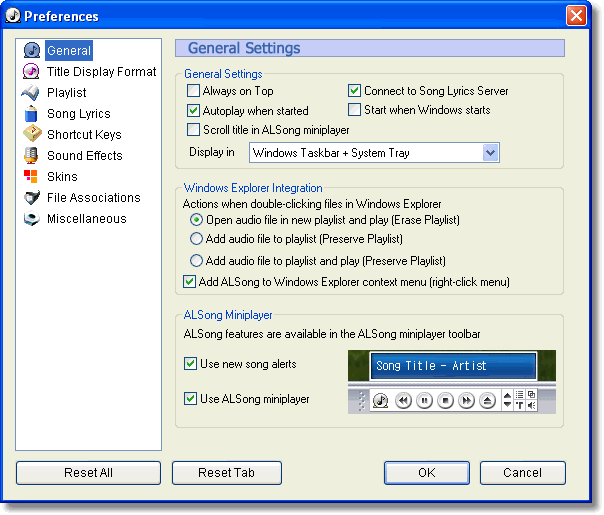The width and height of the screenshot is (604, 515).
Task: Click the Playlist icon in the sidebar
Action: 30,92
